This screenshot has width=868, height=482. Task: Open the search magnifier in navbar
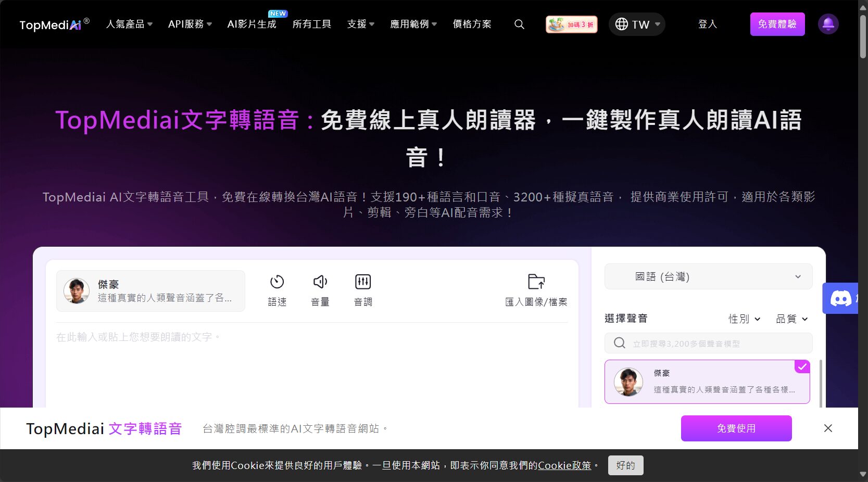[x=519, y=24]
